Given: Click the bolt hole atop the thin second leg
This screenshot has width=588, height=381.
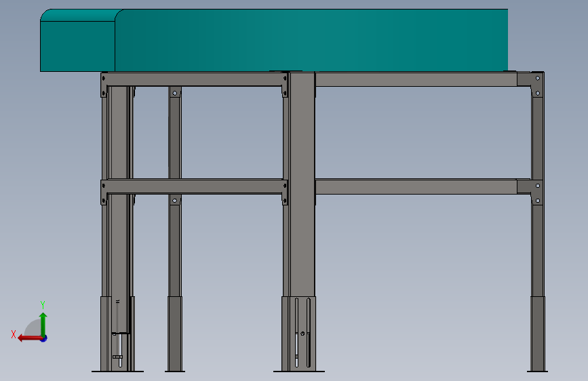Looking at the screenshot, I should tap(175, 93).
